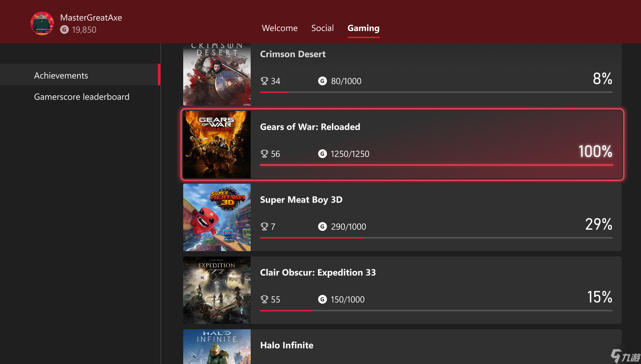
Task: Select Achievements in the sidebar
Action: [61, 75]
